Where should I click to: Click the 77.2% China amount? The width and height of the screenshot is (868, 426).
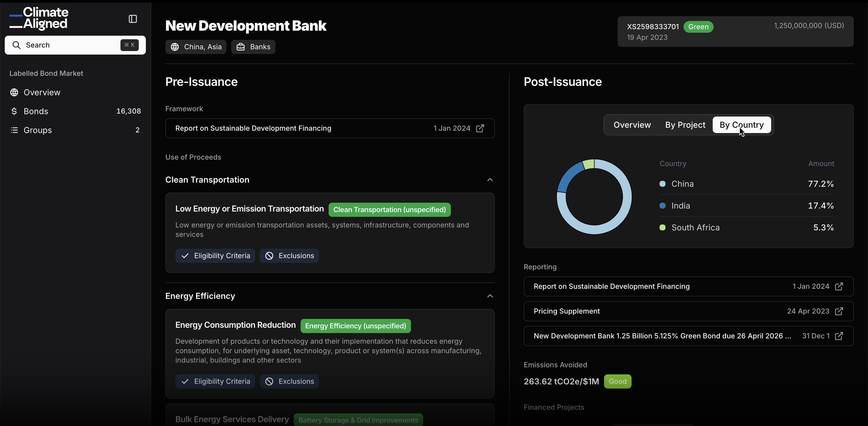coord(821,184)
